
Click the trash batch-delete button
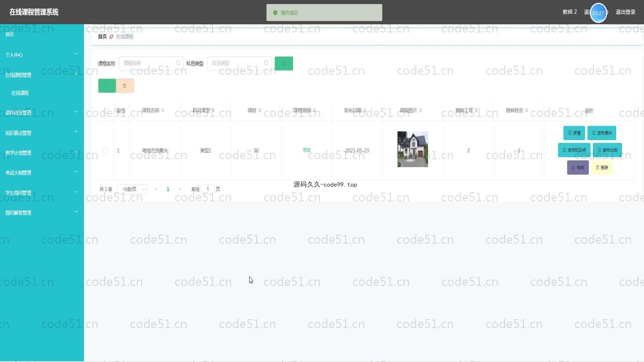tap(125, 86)
